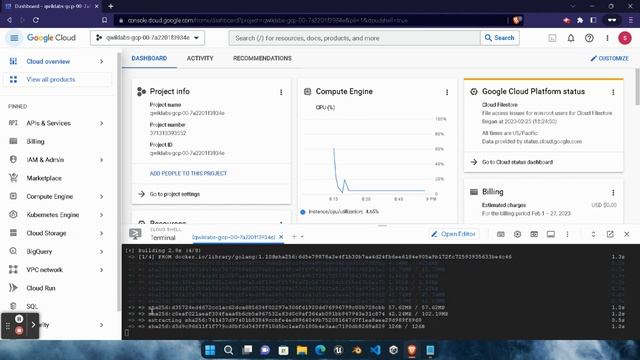Go to project settings link

(175, 194)
